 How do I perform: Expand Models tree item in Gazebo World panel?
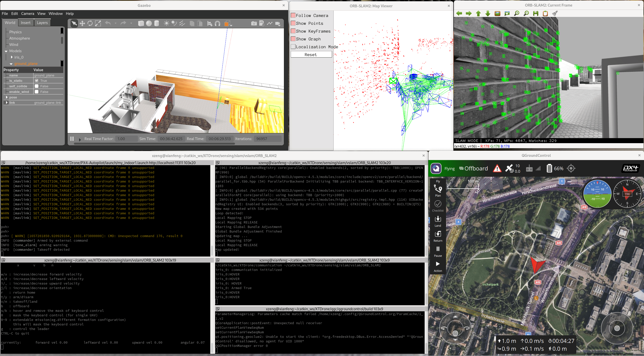[6, 51]
